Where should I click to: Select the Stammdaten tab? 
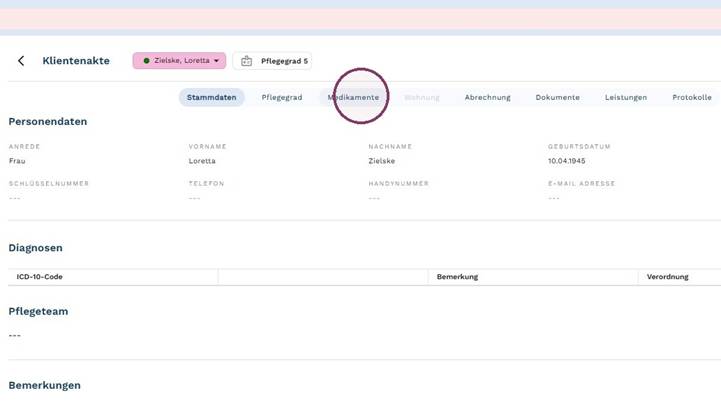(212, 97)
